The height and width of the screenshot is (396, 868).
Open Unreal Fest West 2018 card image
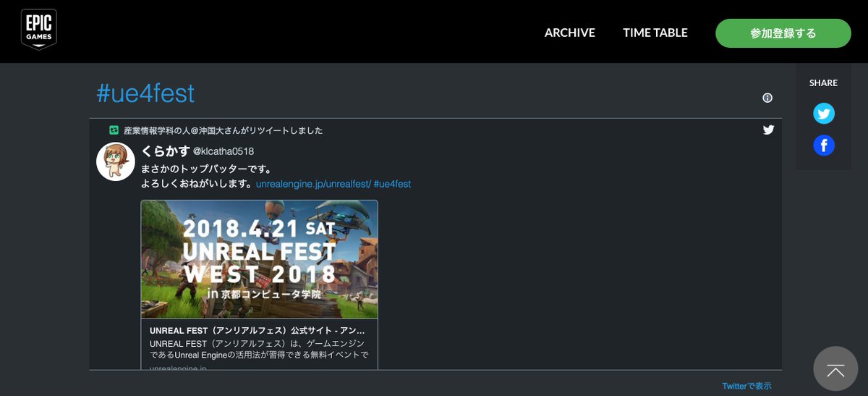(260, 259)
